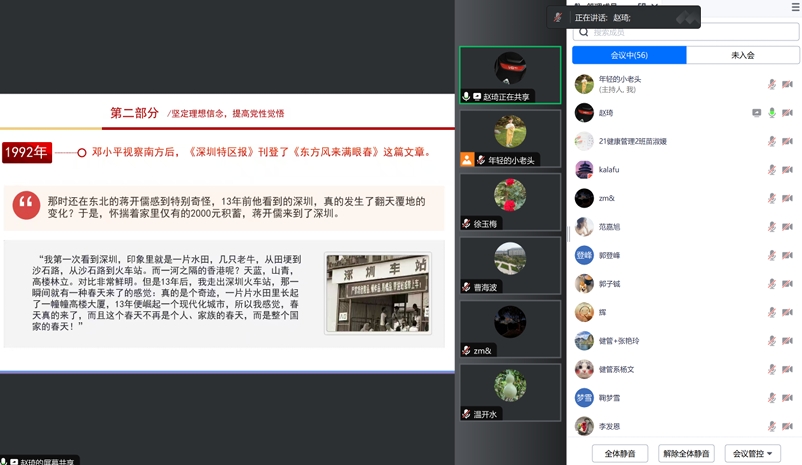Click the muted mic icon for kalafu

[x=772, y=170]
